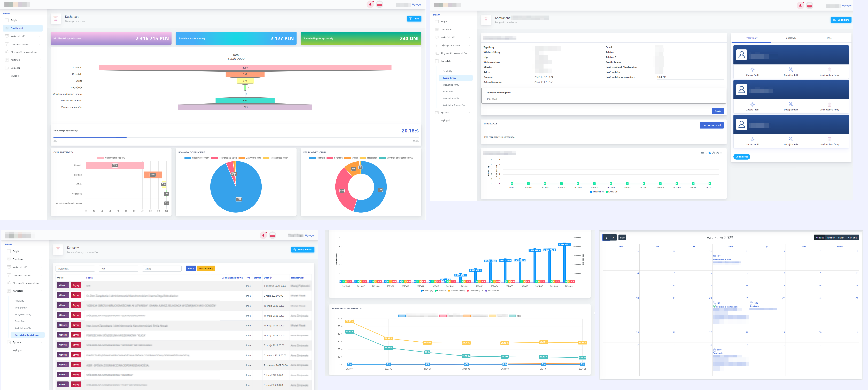Click the zoom-in plus icon on the Kontrahent chart
This screenshot has width=868, height=390.
[x=702, y=153]
